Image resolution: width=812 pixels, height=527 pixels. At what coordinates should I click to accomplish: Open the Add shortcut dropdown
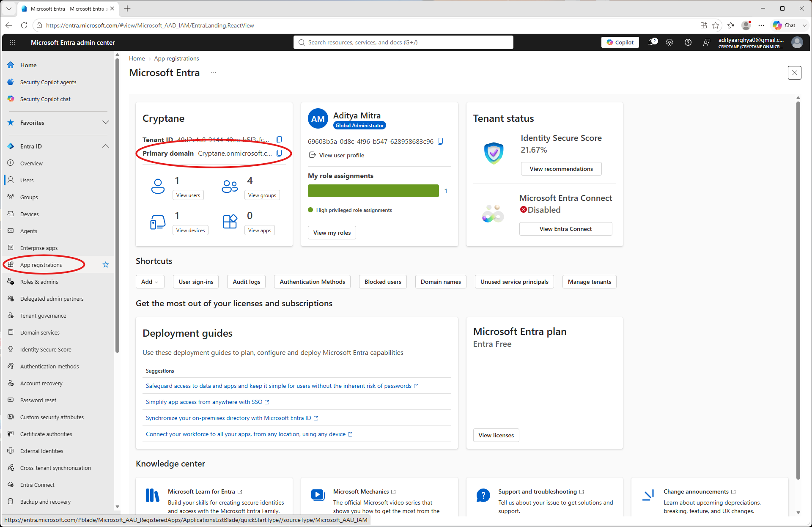(x=150, y=282)
